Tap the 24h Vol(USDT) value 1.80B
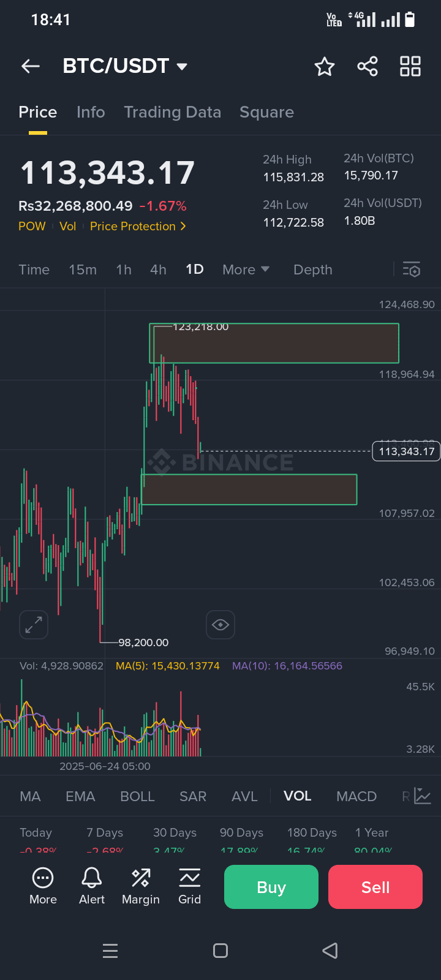Screen dimensions: 441x980 tap(360, 221)
